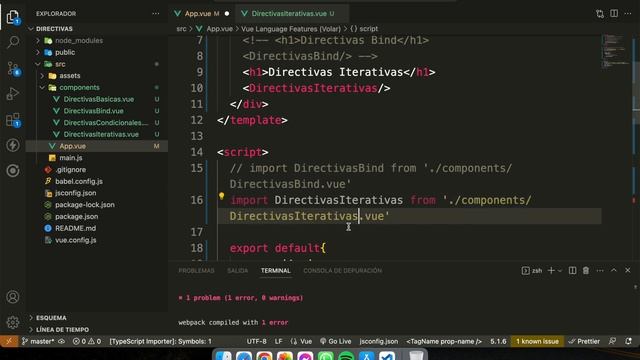The width and height of the screenshot is (640, 360).
Task: Open the circular target icon in activity bar
Action: 13,171
